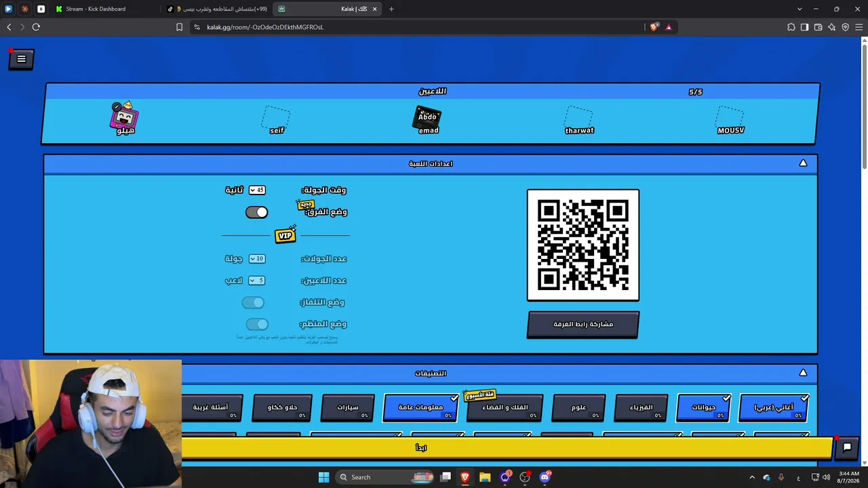Click the first pinned tab
868x488 pixels.
(x=9, y=9)
